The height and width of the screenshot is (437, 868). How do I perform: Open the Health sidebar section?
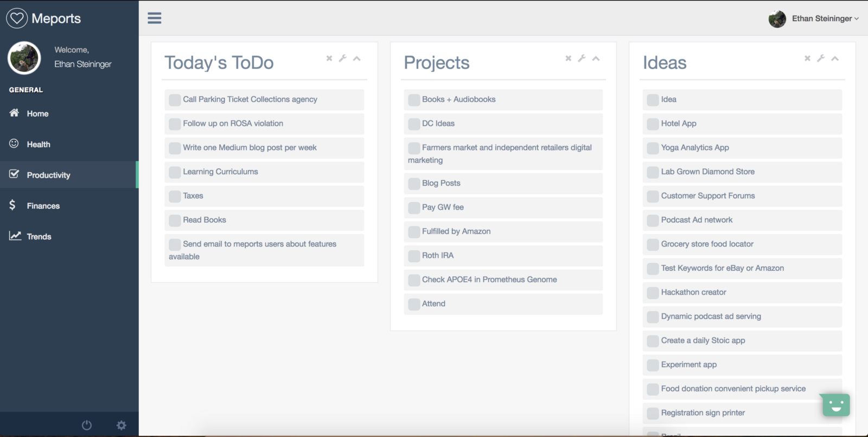pos(39,144)
